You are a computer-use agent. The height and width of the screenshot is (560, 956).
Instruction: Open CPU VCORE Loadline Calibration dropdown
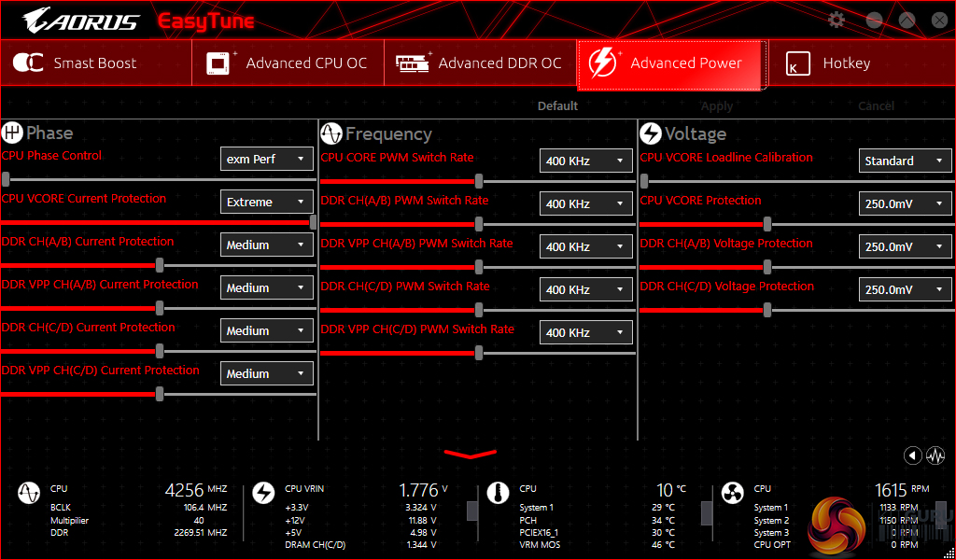point(906,161)
